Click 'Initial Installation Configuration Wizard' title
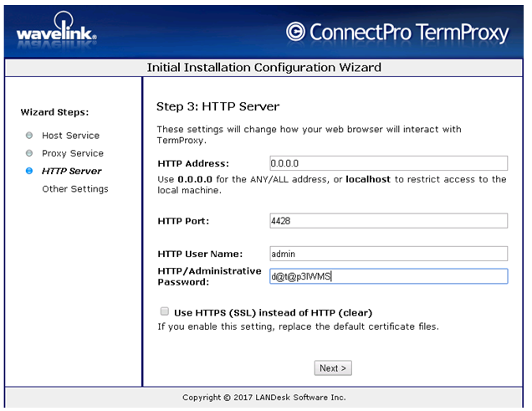 [x=264, y=67]
